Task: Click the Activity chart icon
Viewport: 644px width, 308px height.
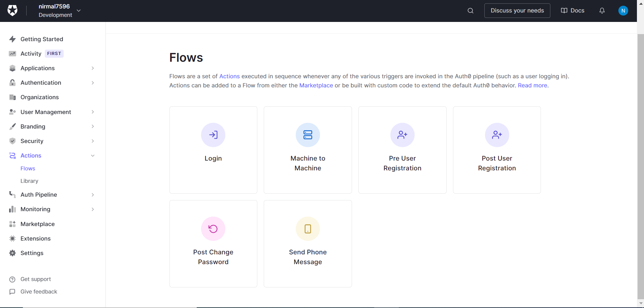Action: point(12,54)
